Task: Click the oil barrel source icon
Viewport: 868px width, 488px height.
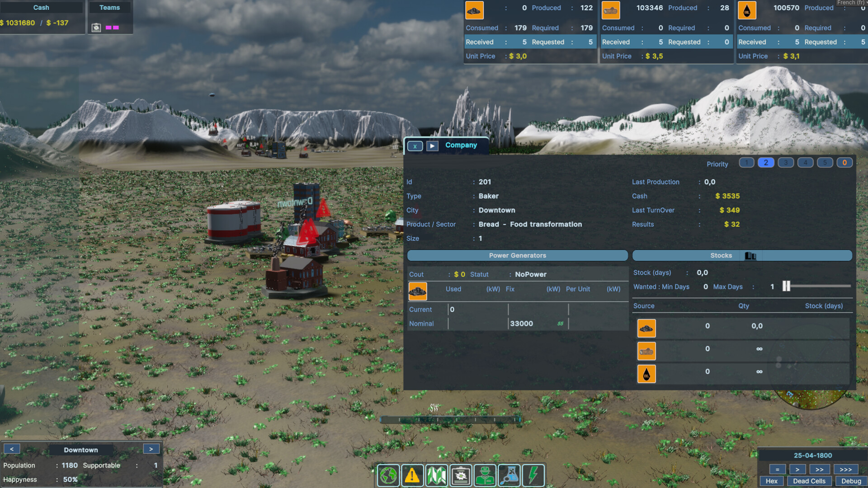Action: tap(646, 373)
